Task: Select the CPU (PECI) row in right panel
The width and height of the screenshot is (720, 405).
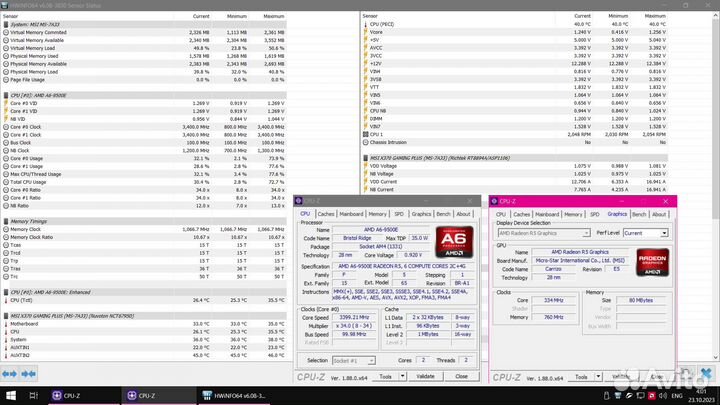Action: click(x=515, y=24)
